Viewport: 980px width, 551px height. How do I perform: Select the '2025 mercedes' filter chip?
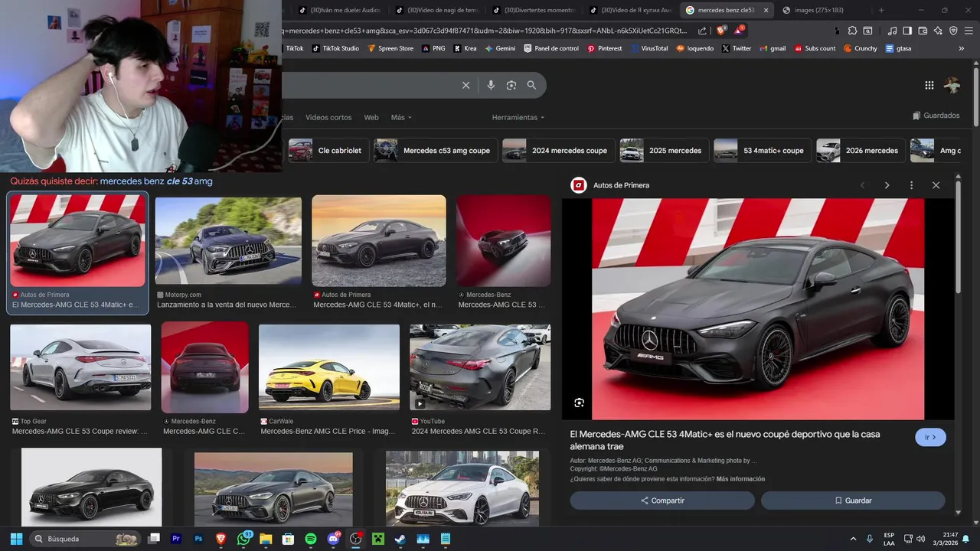point(664,151)
